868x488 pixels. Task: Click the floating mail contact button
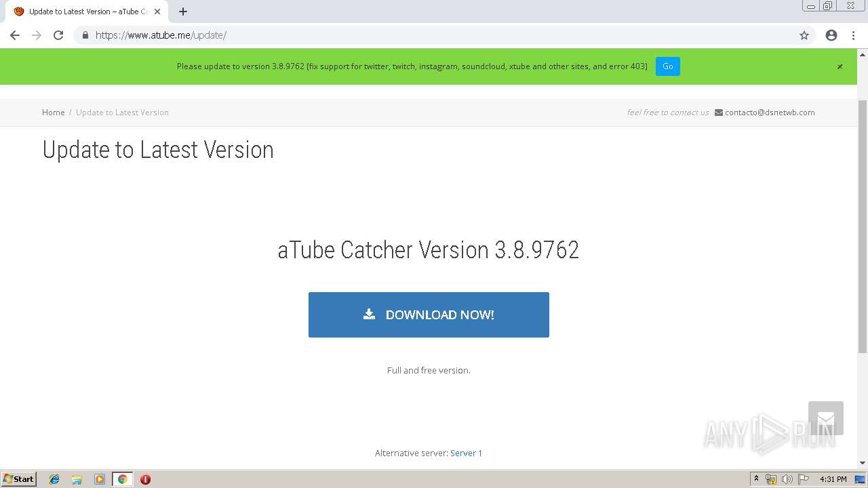(826, 418)
